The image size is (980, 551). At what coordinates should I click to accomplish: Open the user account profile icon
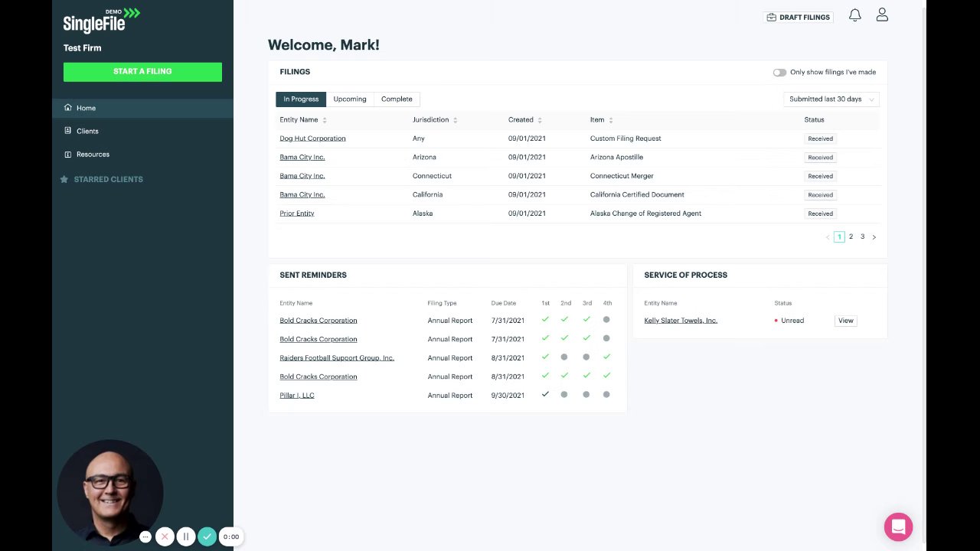(882, 15)
